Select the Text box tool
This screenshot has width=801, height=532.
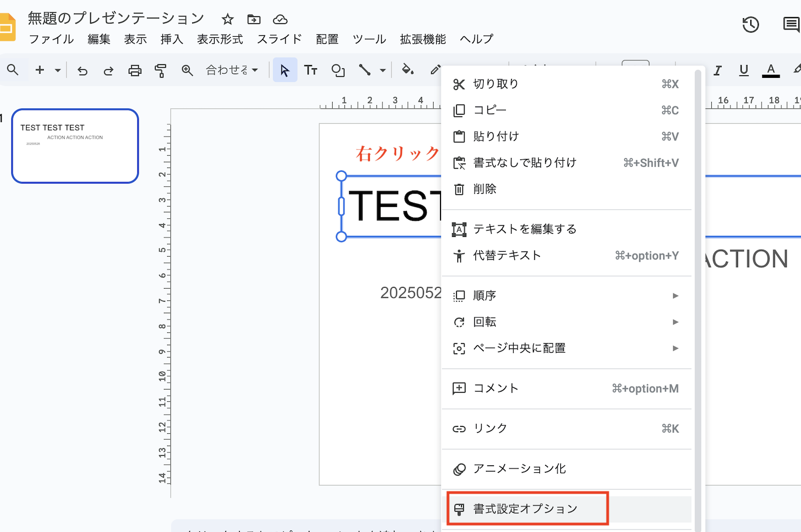pyautogui.click(x=310, y=70)
